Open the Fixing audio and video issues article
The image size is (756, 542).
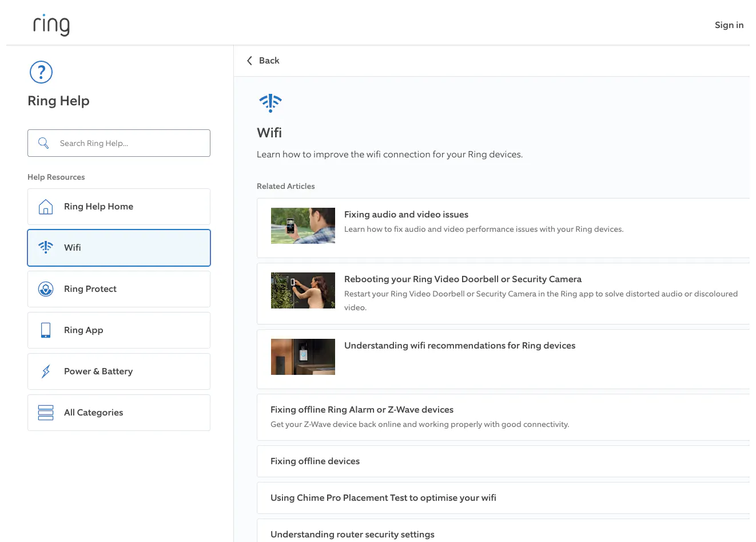(406, 215)
